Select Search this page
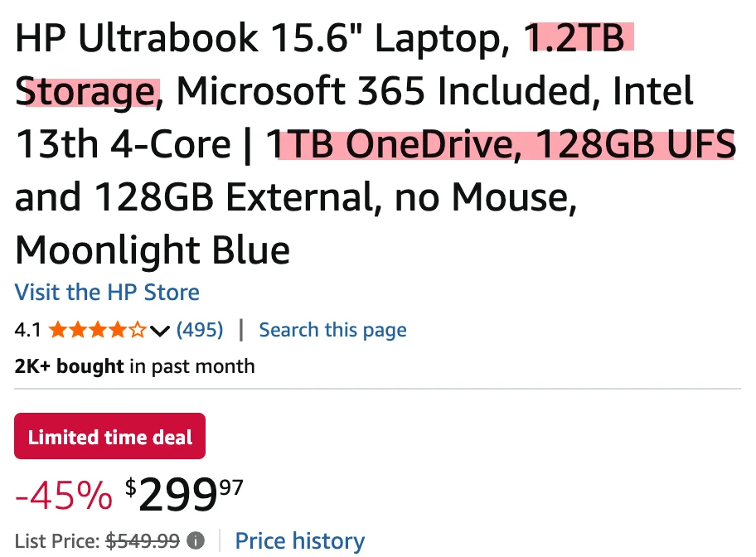756x557 pixels. point(332,329)
